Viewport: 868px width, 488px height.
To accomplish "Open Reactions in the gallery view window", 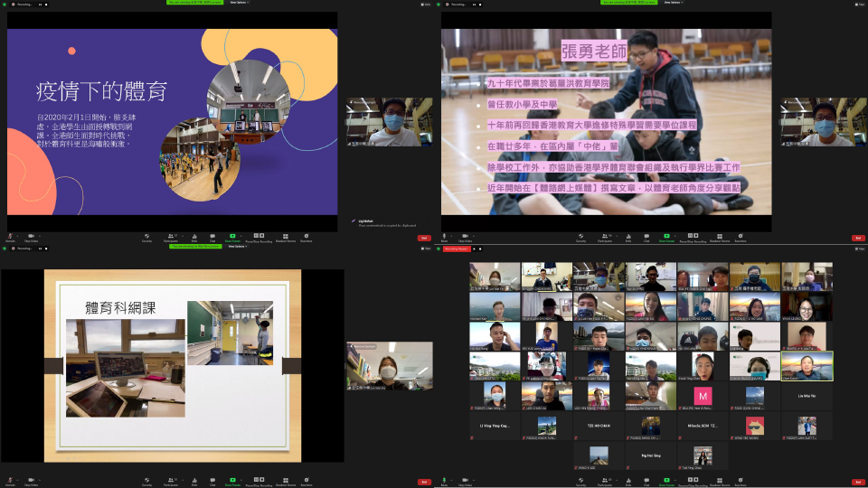I will tap(741, 482).
